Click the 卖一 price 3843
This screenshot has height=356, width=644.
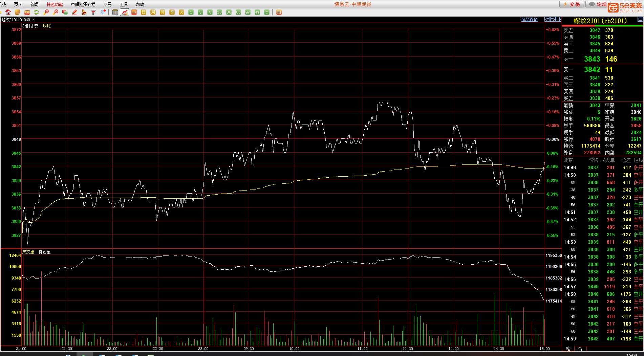click(x=592, y=59)
